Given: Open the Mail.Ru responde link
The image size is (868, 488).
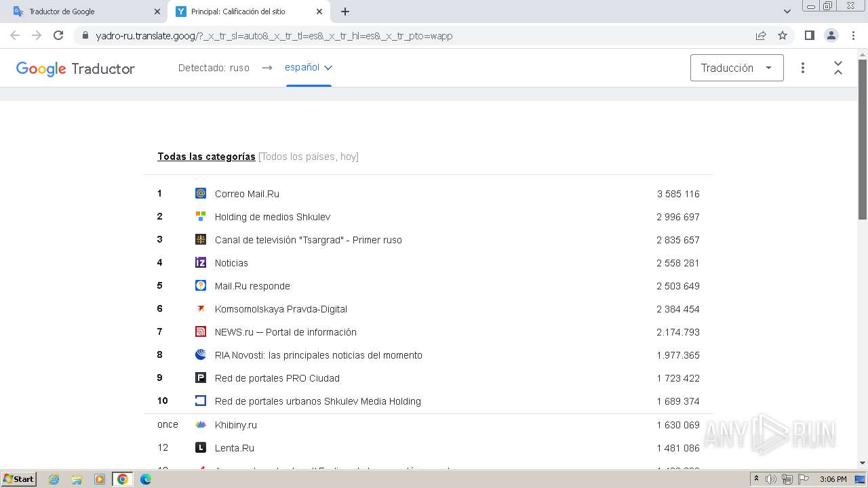Looking at the screenshot, I should pos(252,286).
